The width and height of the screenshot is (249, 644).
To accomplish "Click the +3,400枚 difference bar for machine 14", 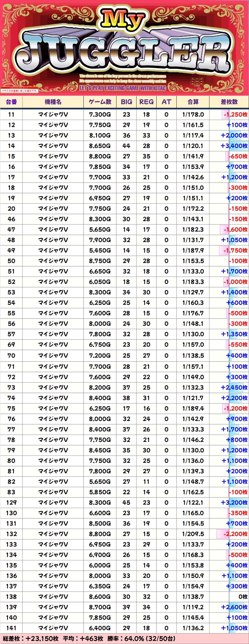I will (234, 146).
